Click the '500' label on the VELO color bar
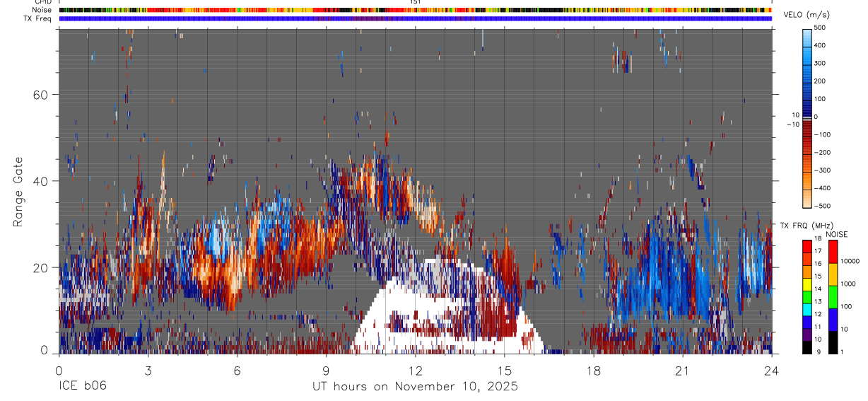The height and width of the screenshot is (401, 868). [x=821, y=27]
